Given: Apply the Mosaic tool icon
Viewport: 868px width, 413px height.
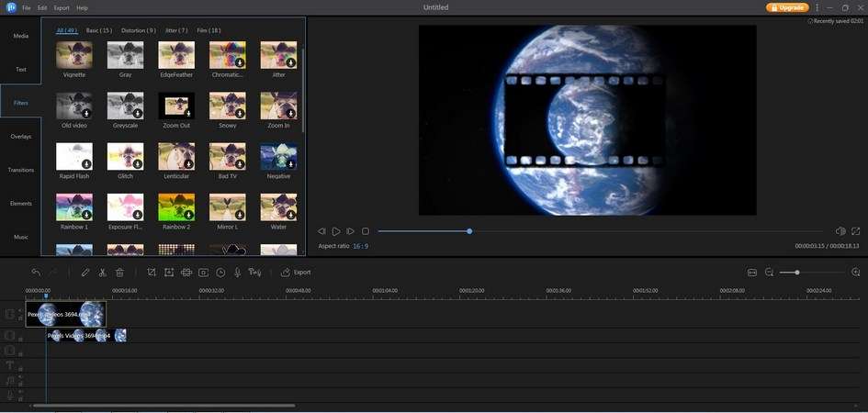Looking at the screenshot, I should click(186, 272).
